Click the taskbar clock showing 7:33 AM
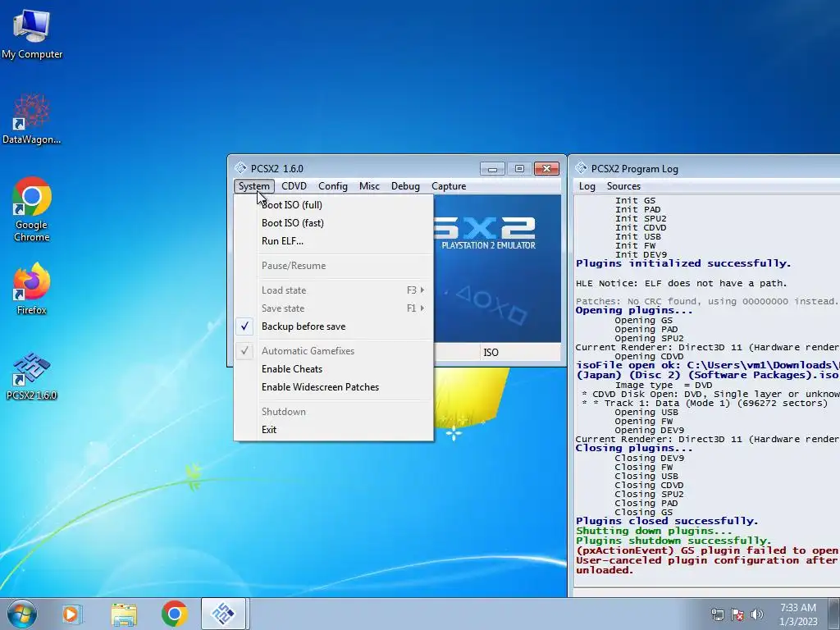Image resolution: width=840 pixels, height=630 pixels. (798, 614)
